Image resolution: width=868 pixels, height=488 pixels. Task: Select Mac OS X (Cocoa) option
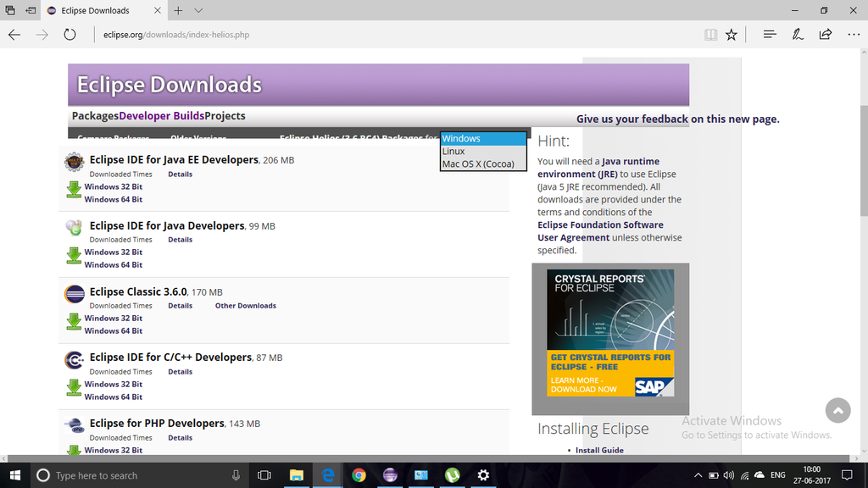point(483,164)
